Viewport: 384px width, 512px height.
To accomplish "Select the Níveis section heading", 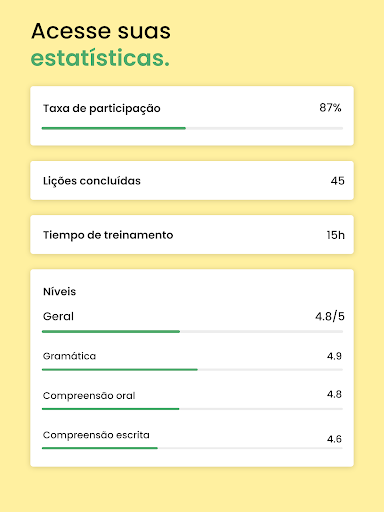I will pyautogui.click(x=59, y=292).
